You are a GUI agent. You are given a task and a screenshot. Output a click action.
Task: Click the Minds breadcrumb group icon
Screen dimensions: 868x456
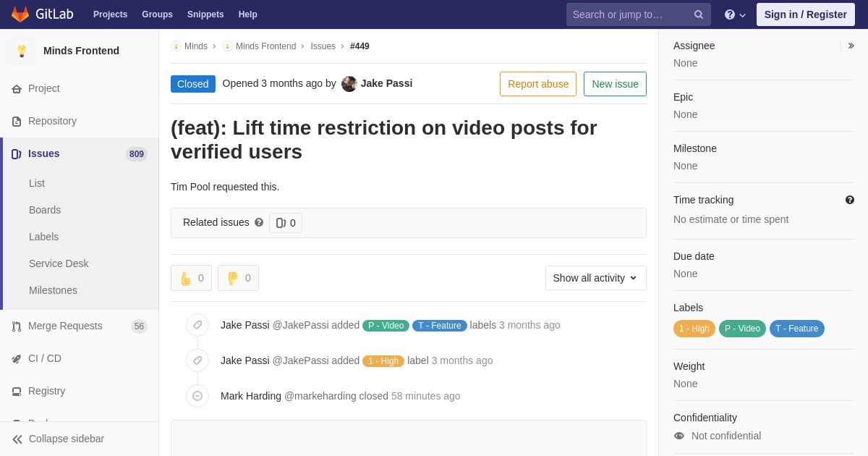[176, 46]
